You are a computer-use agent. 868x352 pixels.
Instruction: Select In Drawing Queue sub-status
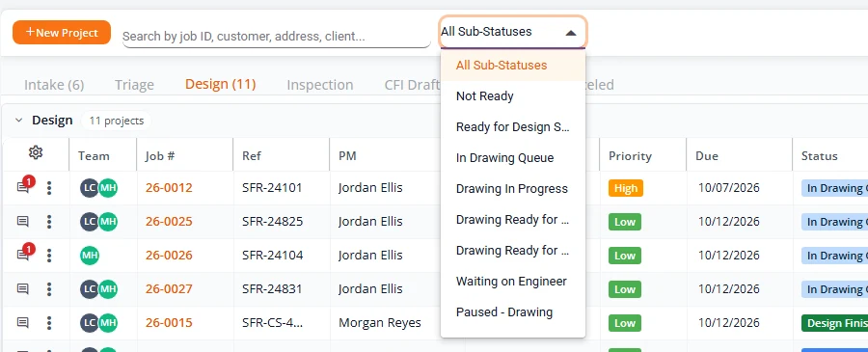coord(513,158)
